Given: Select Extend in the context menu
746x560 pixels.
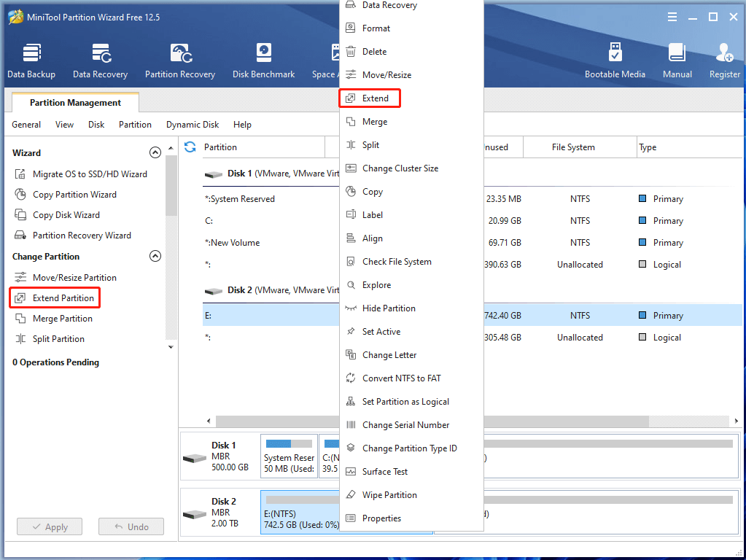Looking at the screenshot, I should pyautogui.click(x=375, y=98).
